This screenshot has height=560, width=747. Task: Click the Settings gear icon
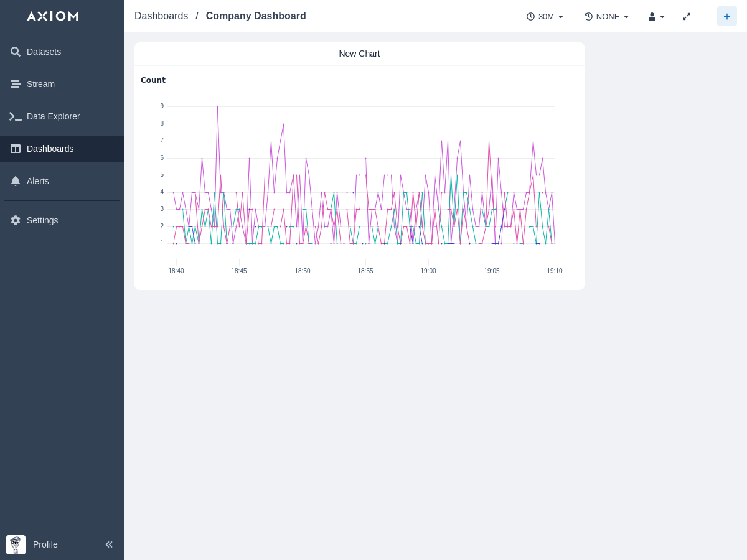tap(16, 220)
